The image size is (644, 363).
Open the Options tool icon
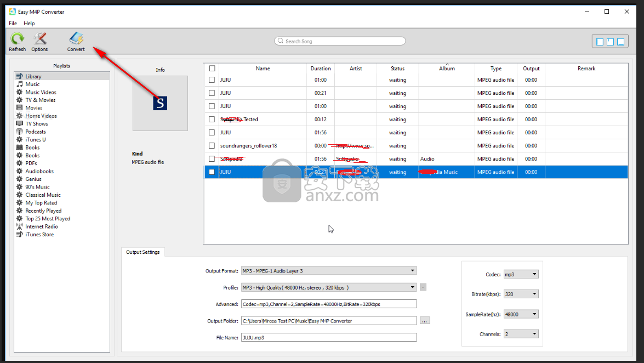tap(40, 38)
